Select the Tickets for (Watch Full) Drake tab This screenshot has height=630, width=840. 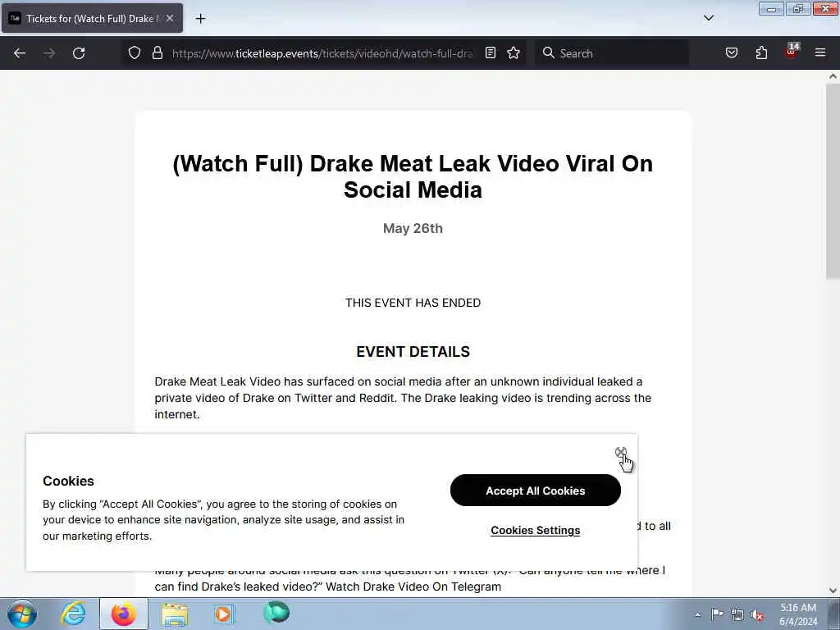(92, 18)
